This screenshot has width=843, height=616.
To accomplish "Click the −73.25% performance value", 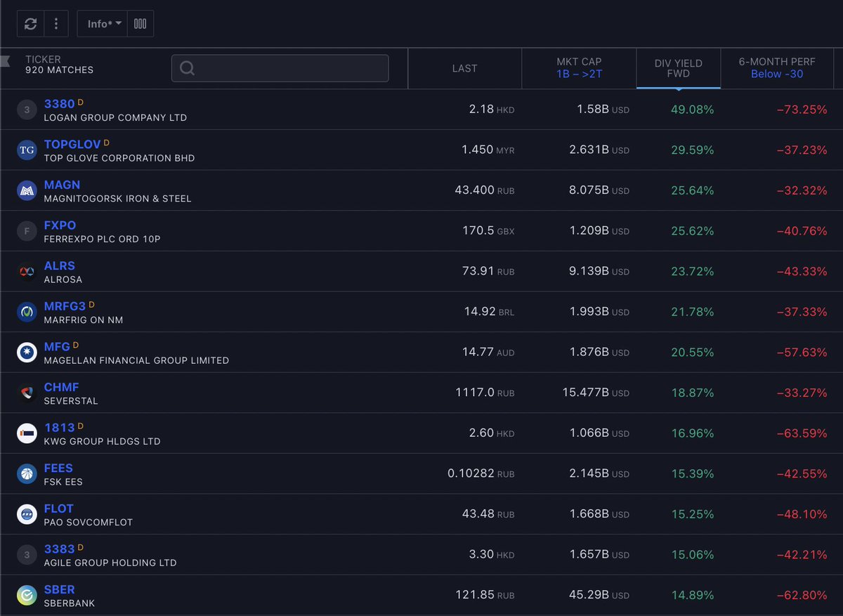I will [x=802, y=110].
